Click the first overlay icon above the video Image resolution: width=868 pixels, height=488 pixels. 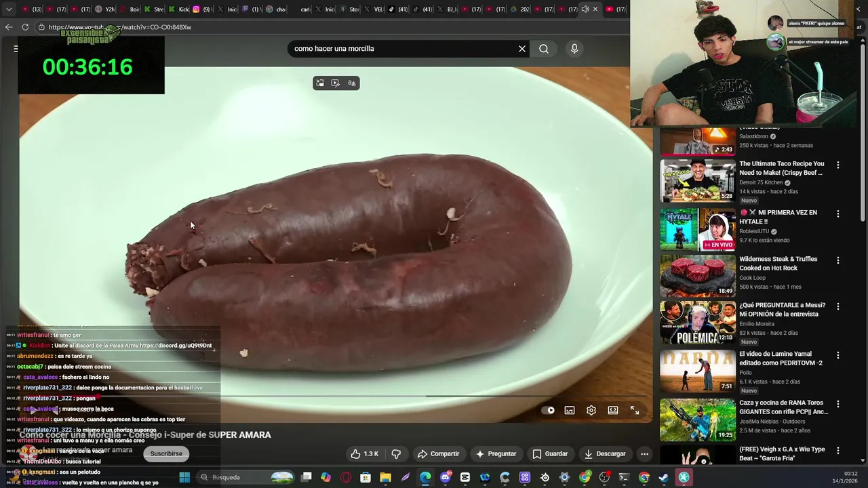click(320, 83)
